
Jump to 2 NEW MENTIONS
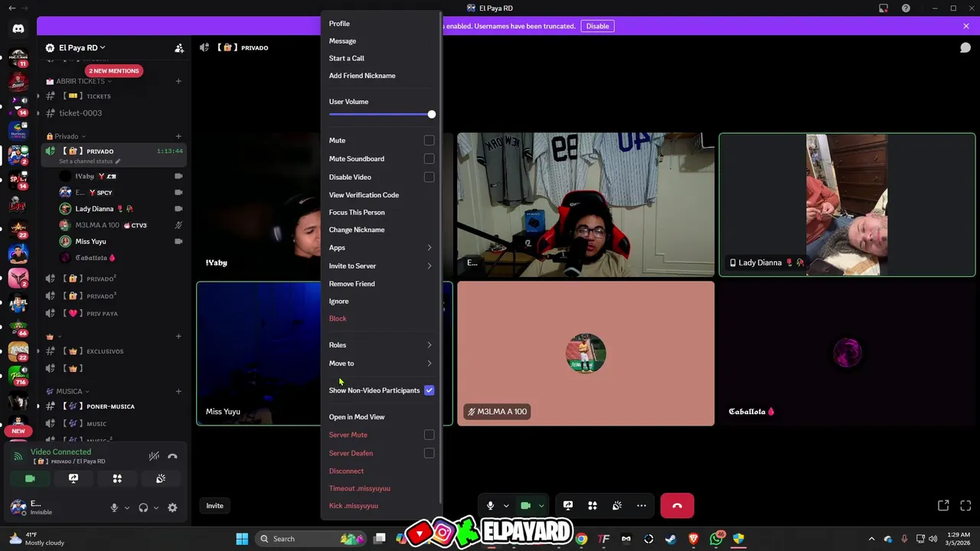click(x=113, y=70)
